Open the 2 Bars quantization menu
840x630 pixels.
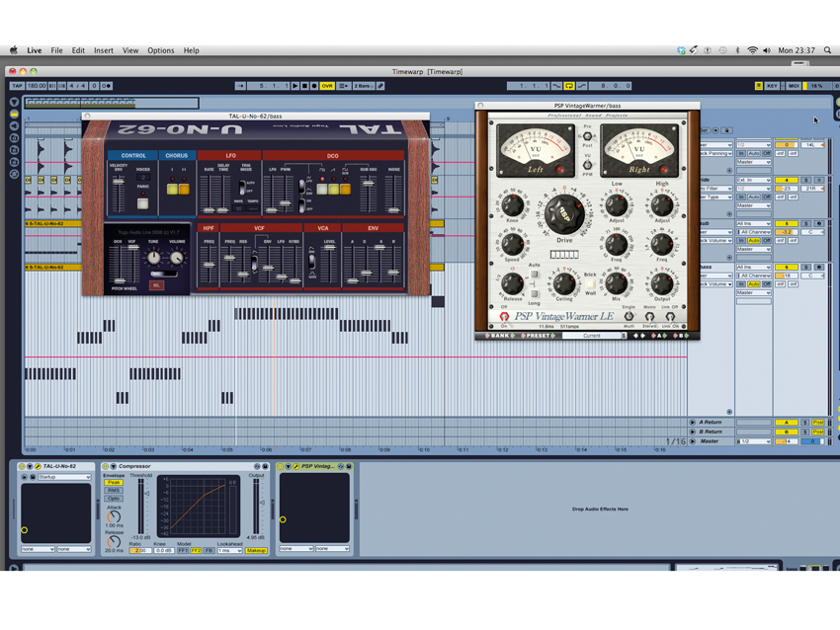tap(364, 86)
